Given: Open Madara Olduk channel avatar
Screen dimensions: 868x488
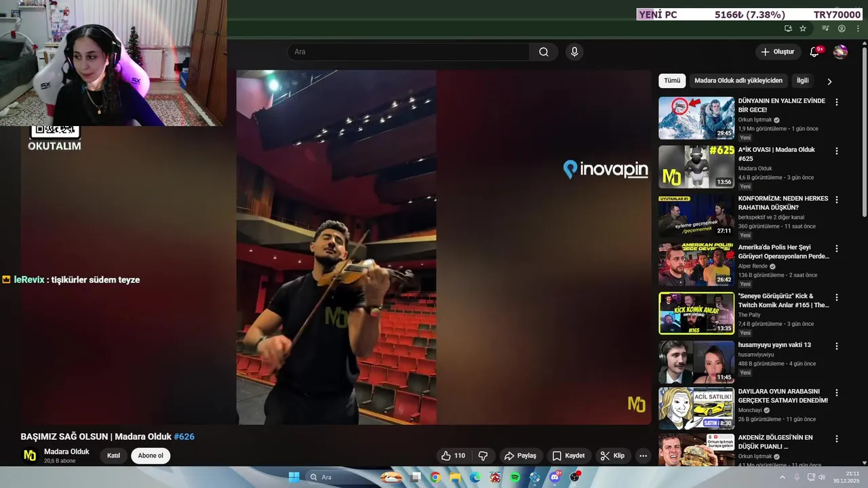Looking at the screenshot, I should [30, 455].
